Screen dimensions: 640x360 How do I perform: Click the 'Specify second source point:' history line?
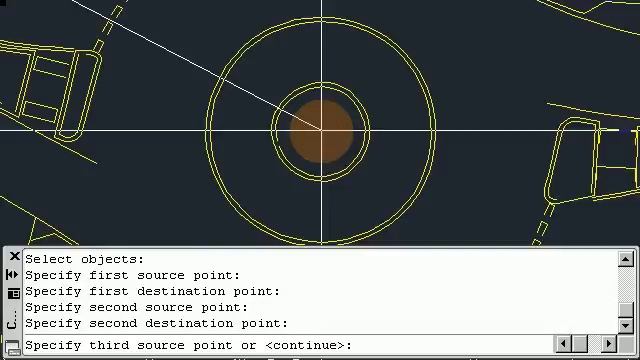pyautogui.click(x=136, y=307)
